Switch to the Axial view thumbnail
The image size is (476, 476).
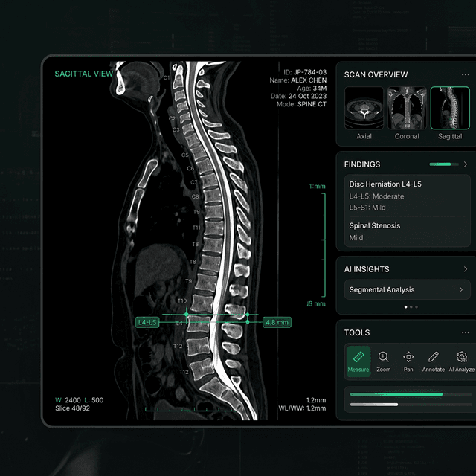click(x=364, y=108)
